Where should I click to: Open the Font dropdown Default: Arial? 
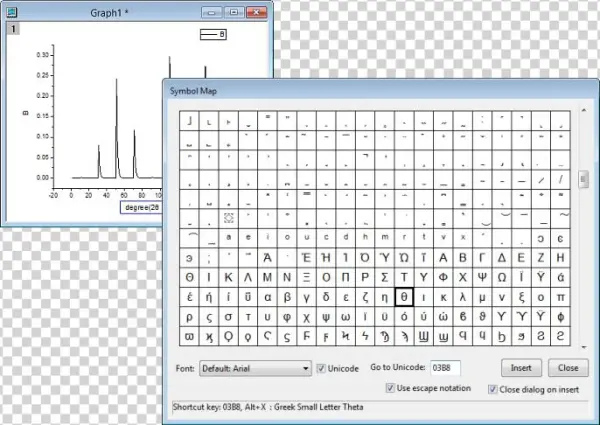(x=255, y=368)
